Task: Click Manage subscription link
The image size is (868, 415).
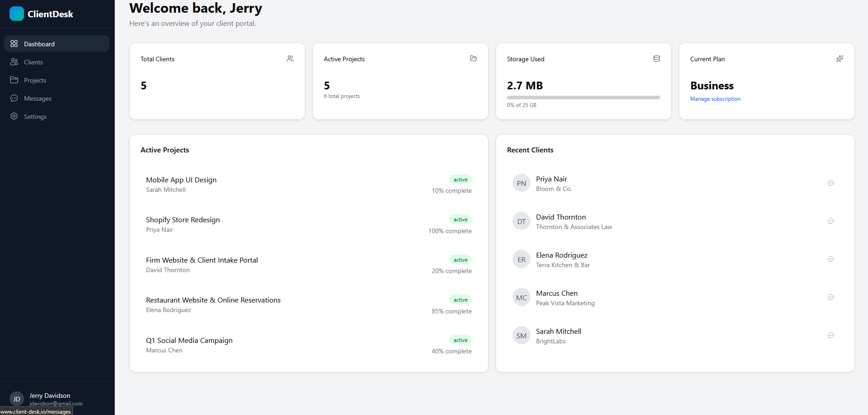Action: (715, 99)
